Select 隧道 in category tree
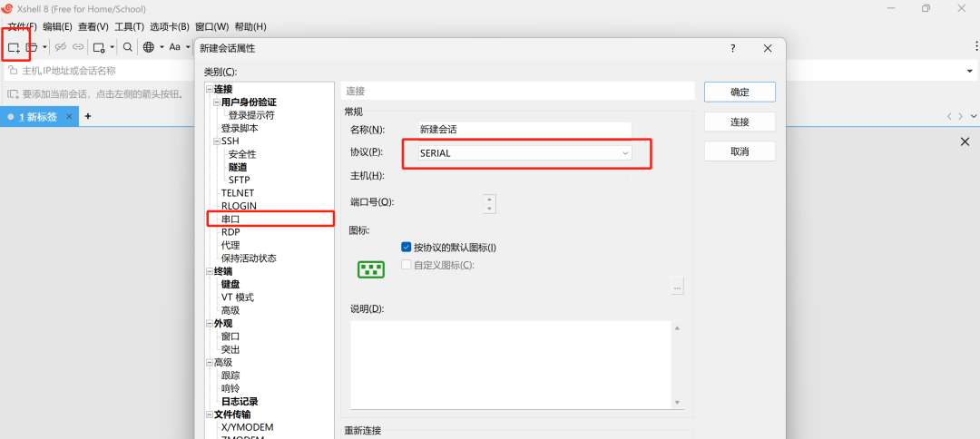 pos(238,167)
